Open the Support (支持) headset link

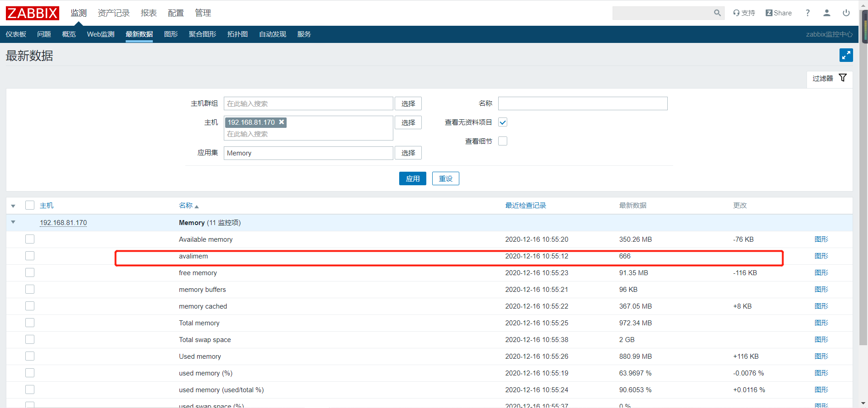(744, 13)
